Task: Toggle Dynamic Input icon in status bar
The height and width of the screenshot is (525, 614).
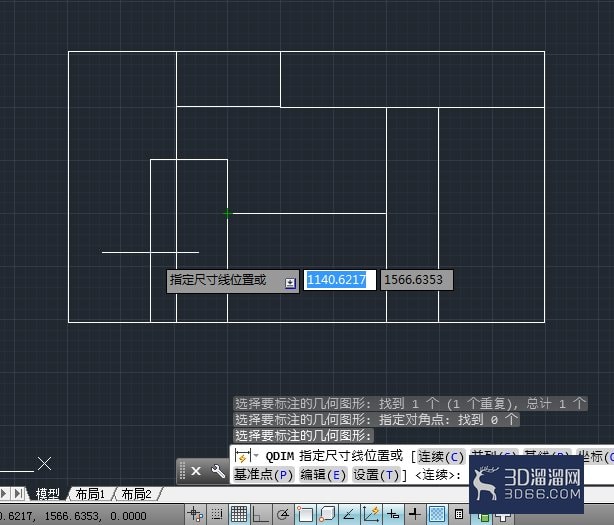Action: (393, 514)
